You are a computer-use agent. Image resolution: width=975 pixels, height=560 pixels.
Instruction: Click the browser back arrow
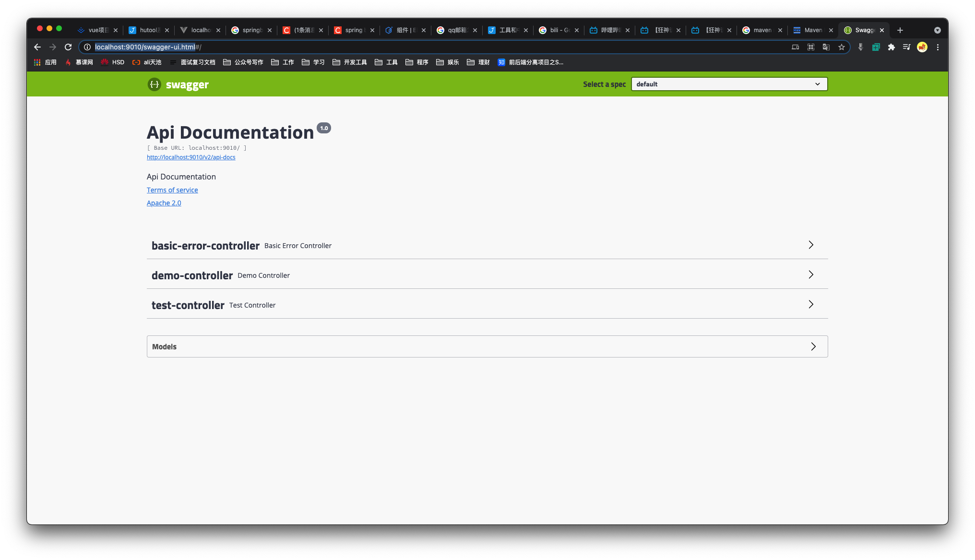pyautogui.click(x=37, y=47)
